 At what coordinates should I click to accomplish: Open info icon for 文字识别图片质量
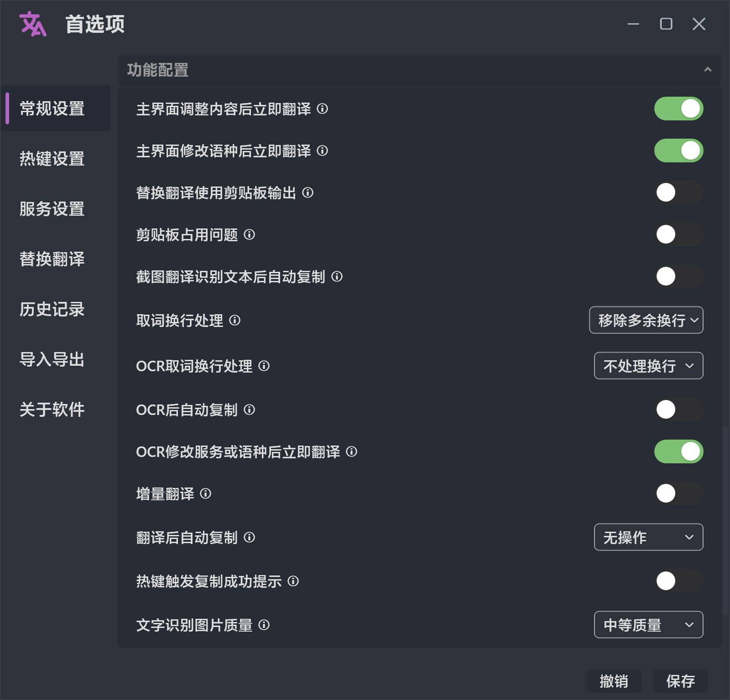[264, 625]
